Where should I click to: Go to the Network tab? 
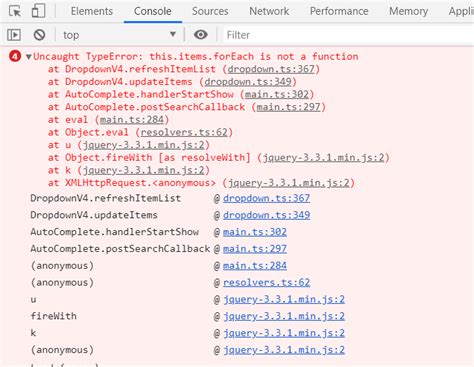[x=269, y=11]
